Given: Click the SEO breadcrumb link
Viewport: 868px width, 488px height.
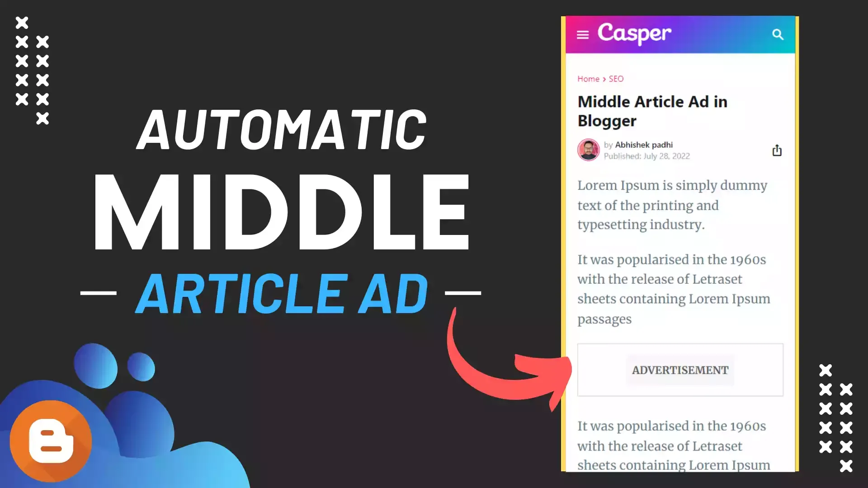Looking at the screenshot, I should pos(616,78).
